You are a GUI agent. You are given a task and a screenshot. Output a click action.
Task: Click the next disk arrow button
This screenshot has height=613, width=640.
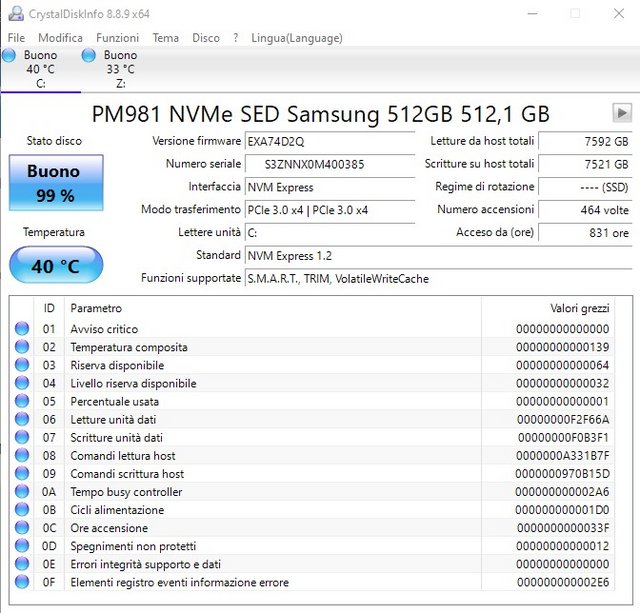pyautogui.click(x=622, y=113)
